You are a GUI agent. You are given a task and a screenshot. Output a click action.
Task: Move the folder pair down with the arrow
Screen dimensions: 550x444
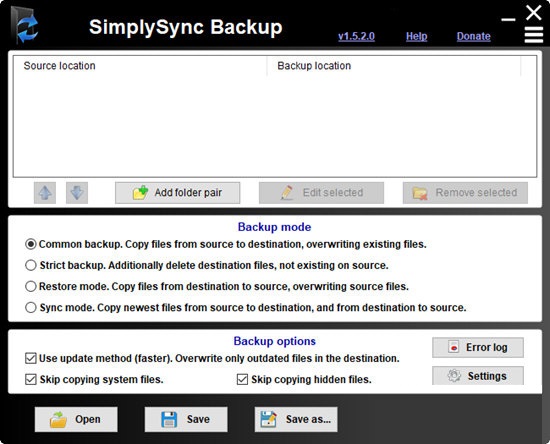[x=77, y=193]
